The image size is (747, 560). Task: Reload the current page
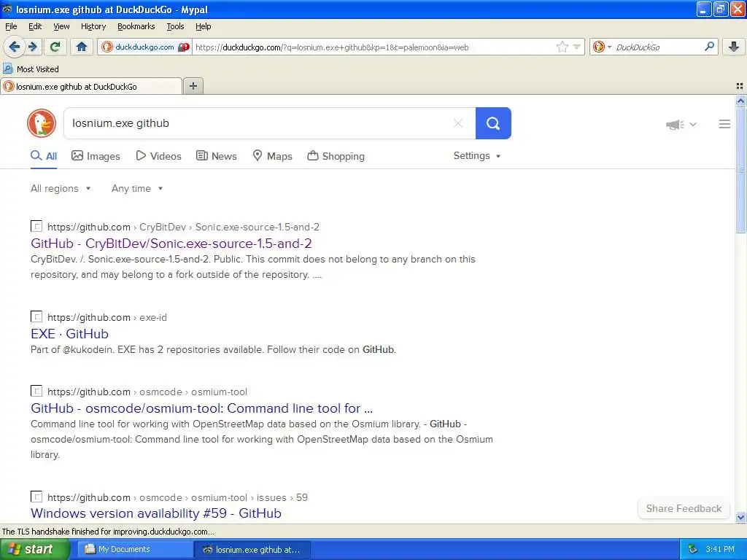point(55,47)
